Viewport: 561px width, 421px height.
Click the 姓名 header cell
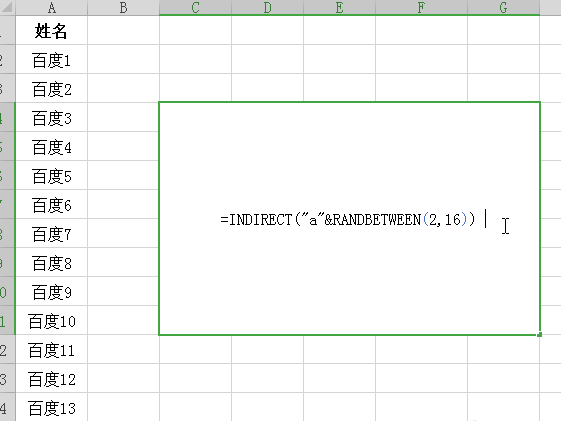(52, 30)
